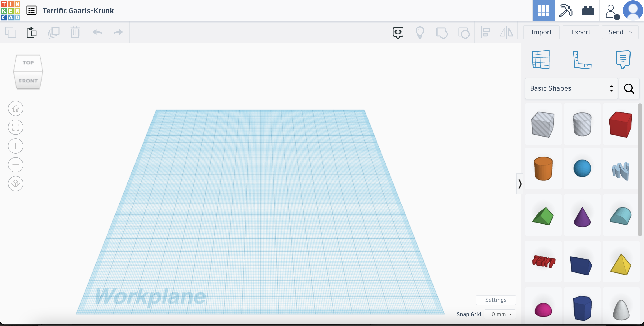The height and width of the screenshot is (326, 644).
Task: Select the red Box shape
Action: pos(620,124)
